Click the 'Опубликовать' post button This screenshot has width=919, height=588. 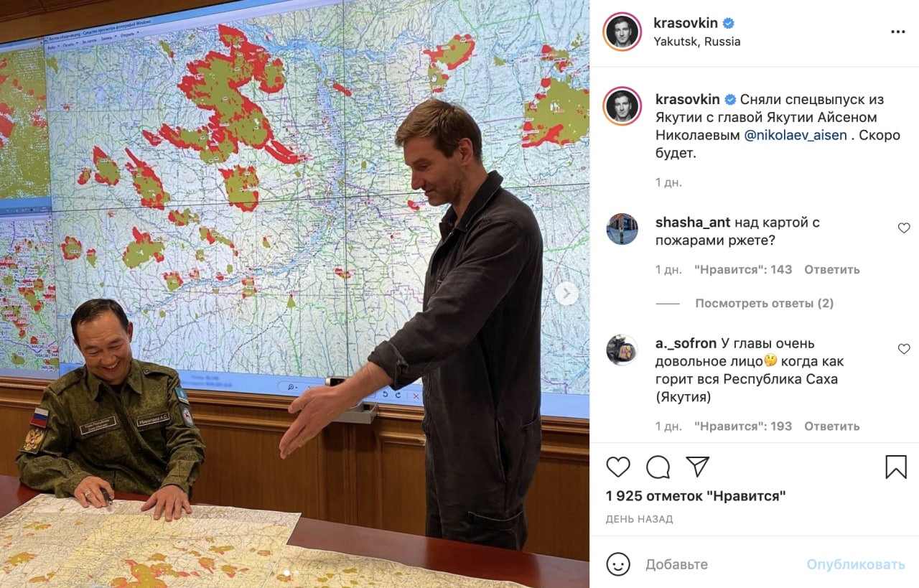pos(855,564)
